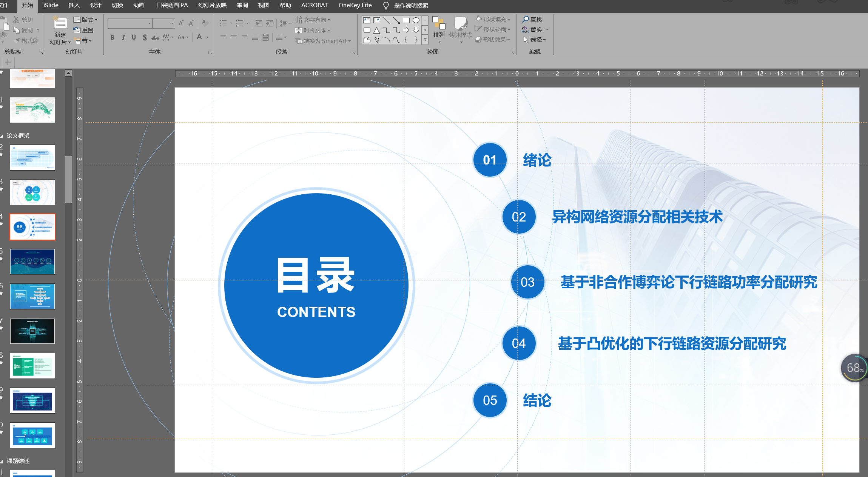The height and width of the screenshot is (477, 868).
Task: Open the Design (设计) tab
Action: tap(96, 5)
